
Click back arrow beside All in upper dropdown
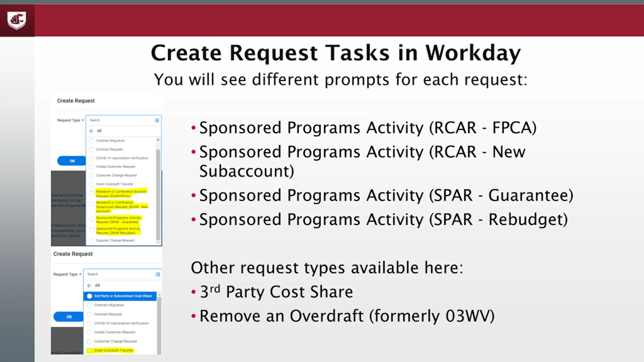click(92, 131)
